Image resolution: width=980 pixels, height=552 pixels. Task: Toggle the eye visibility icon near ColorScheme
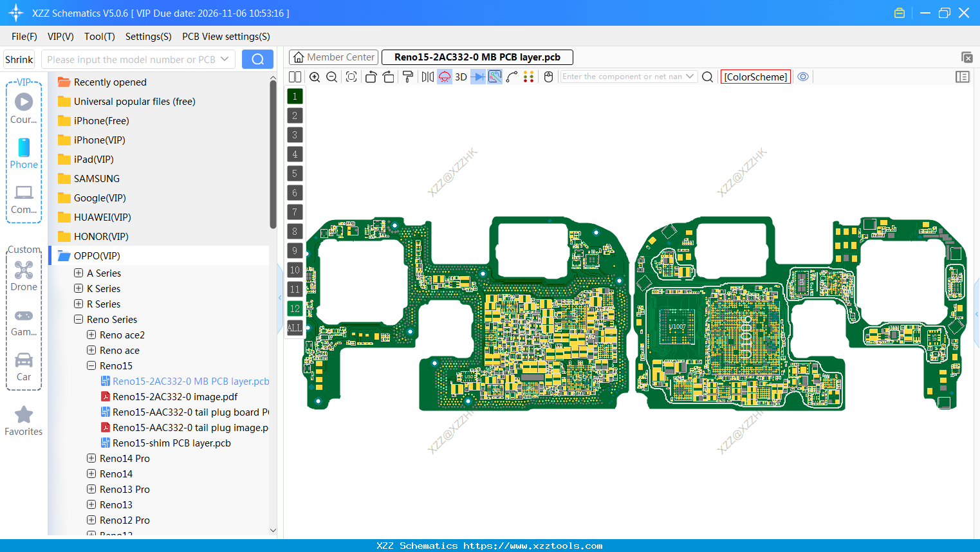point(802,77)
